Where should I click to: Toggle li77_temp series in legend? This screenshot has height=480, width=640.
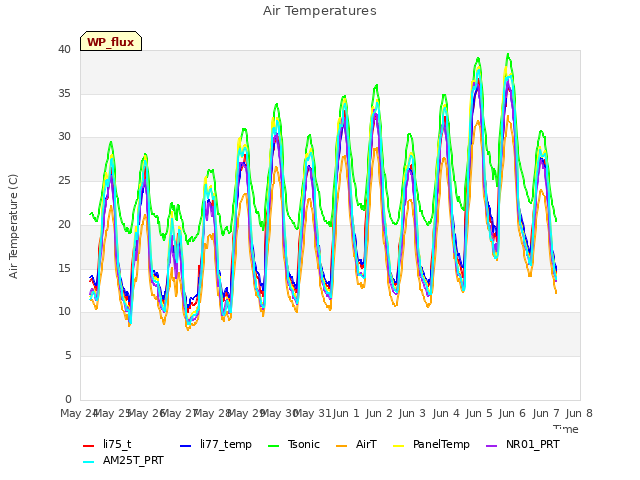tap(216, 444)
